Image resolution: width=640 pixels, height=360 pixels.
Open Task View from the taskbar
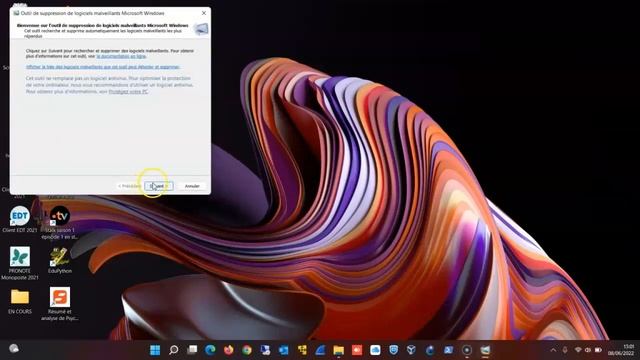point(192,350)
